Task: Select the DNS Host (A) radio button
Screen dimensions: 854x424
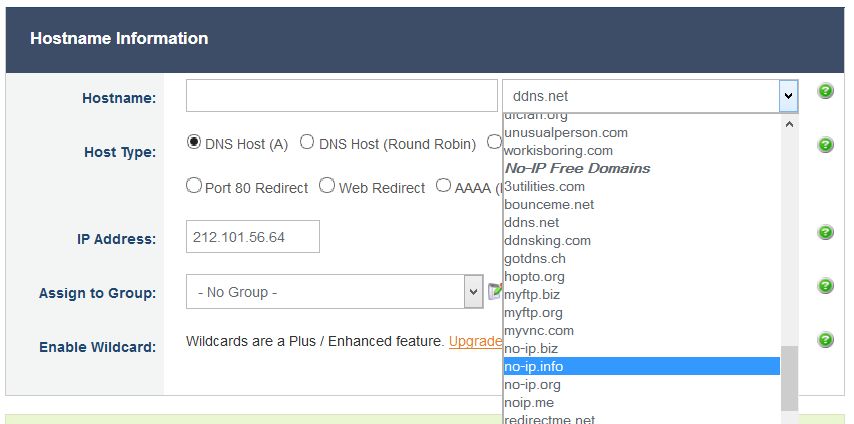Action: [x=194, y=143]
